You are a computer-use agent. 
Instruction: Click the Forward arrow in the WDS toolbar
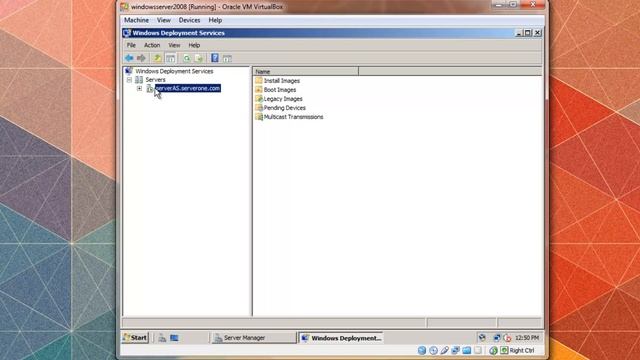[x=141, y=58]
